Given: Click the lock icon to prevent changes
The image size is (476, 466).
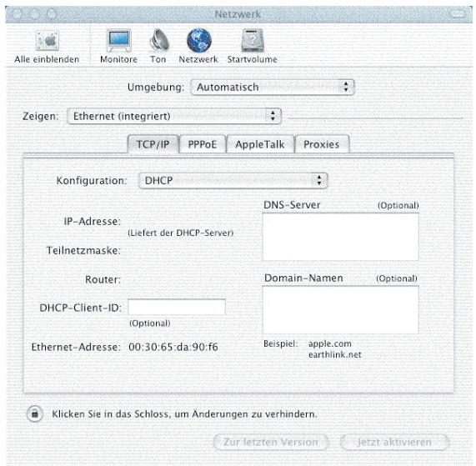Looking at the screenshot, I should 35,413.
